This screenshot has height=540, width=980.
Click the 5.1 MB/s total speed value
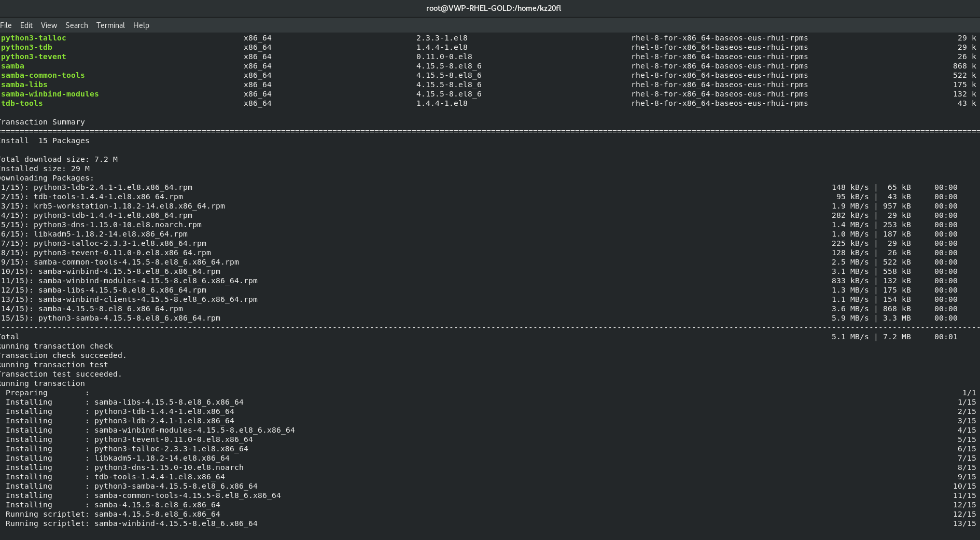[850, 337]
